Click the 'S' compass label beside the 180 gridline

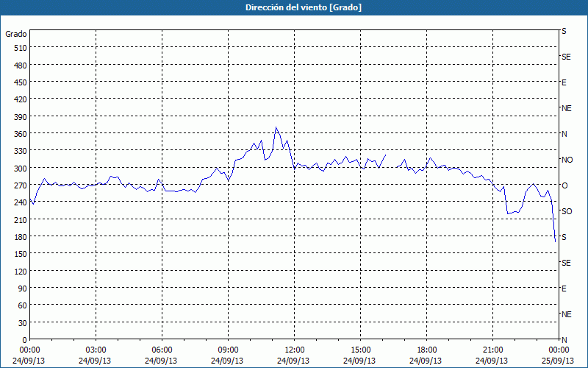point(564,237)
